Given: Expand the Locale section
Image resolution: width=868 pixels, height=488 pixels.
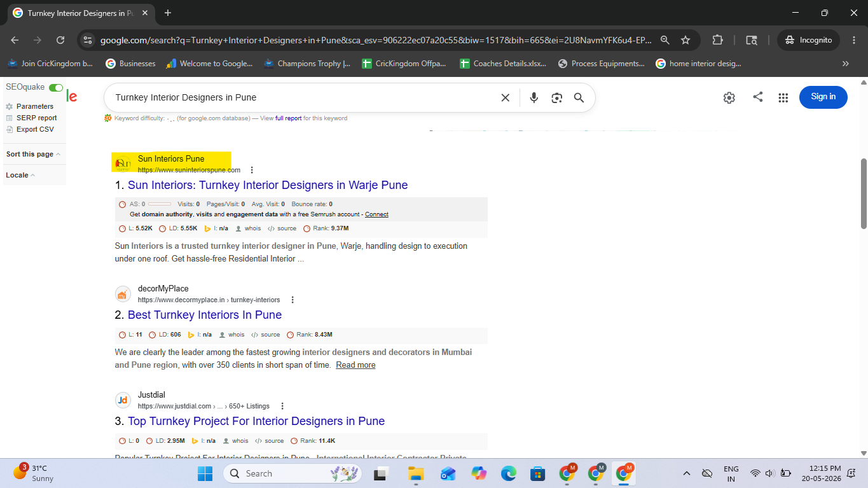Looking at the screenshot, I should coord(20,175).
